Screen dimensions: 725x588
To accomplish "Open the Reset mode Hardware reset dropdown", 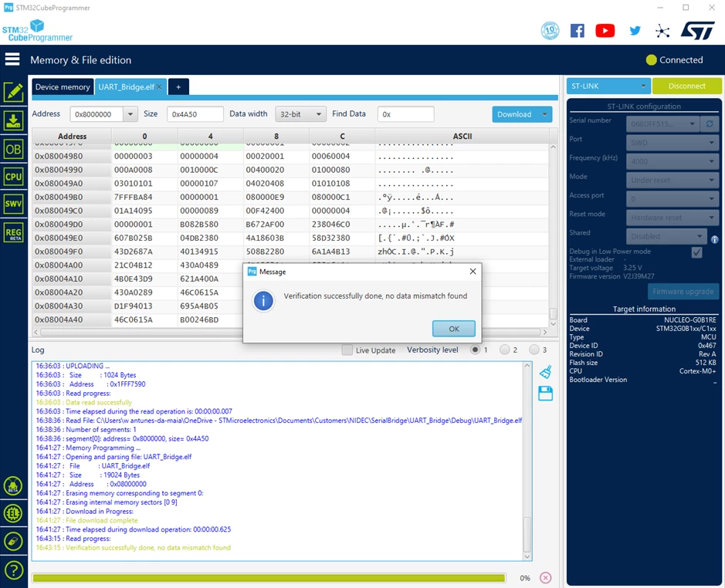I will point(672,218).
